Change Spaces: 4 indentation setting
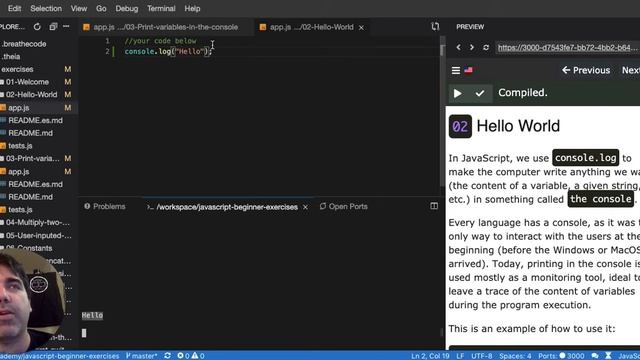640x360 pixels. coord(515,356)
